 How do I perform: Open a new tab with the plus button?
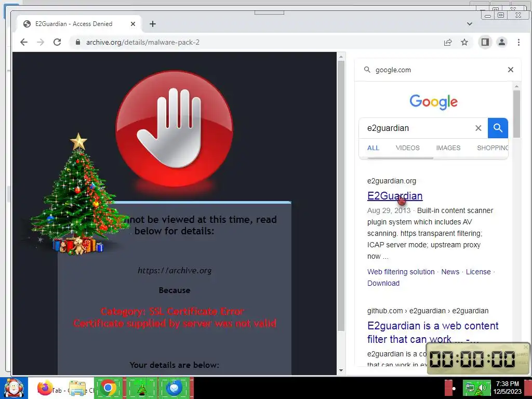pos(153,24)
